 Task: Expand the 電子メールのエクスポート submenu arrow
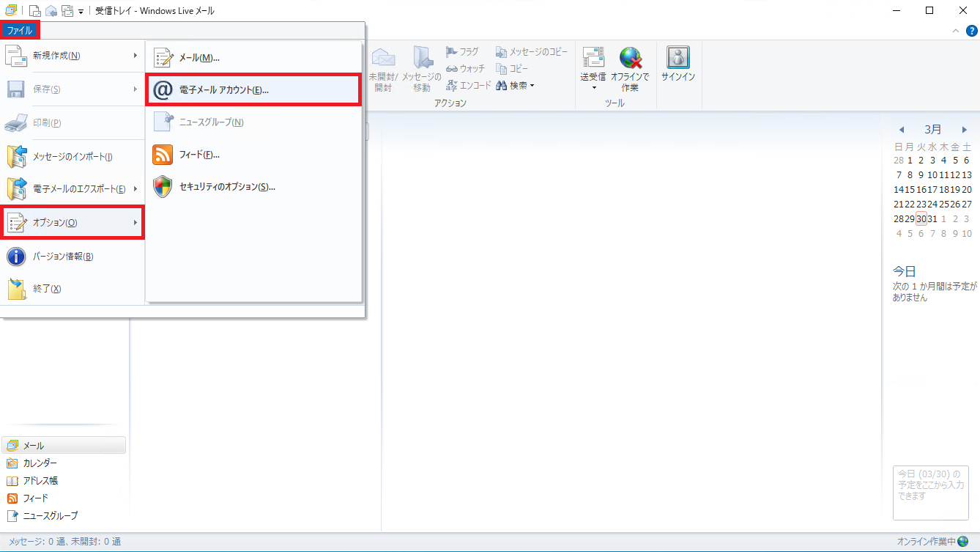point(136,189)
